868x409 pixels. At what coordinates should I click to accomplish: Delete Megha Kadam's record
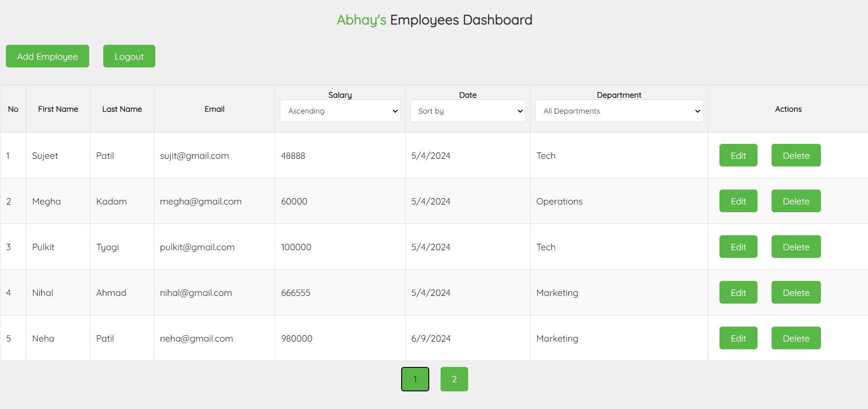point(796,201)
